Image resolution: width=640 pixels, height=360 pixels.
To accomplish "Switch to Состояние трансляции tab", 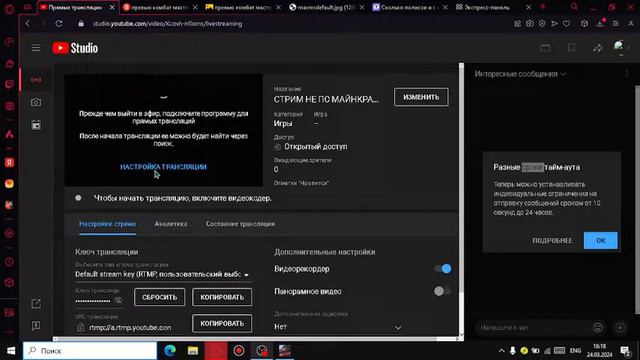I will (x=240, y=224).
